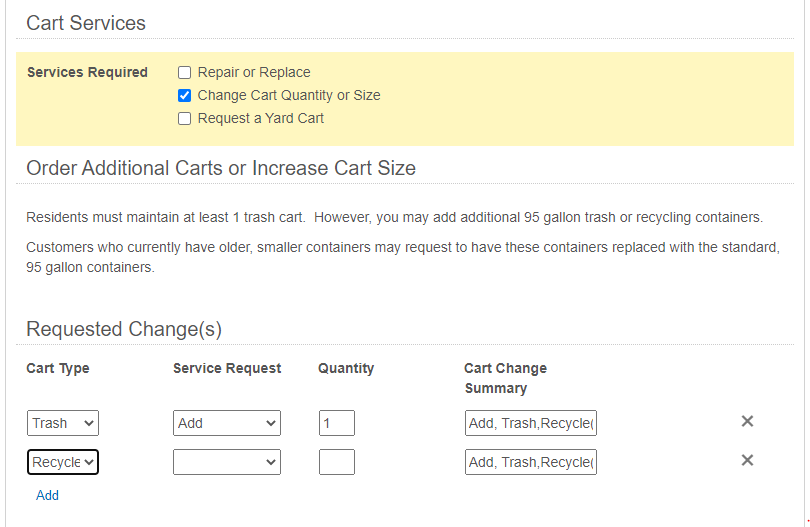Select the second row Cart Change Summary field

pos(531,462)
